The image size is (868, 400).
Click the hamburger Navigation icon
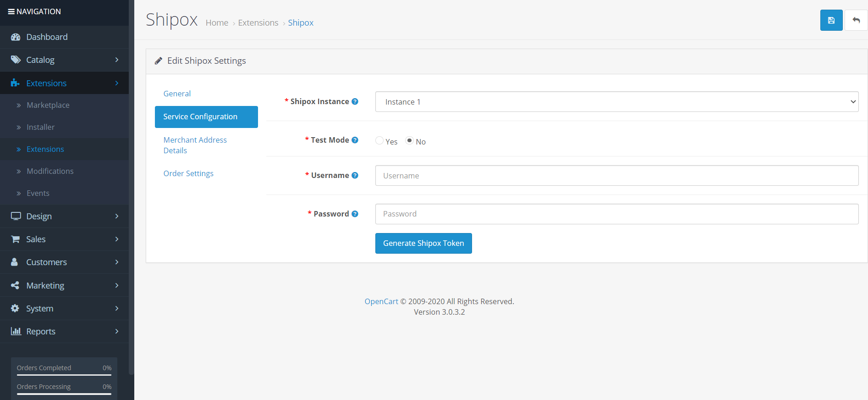coord(11,11)
